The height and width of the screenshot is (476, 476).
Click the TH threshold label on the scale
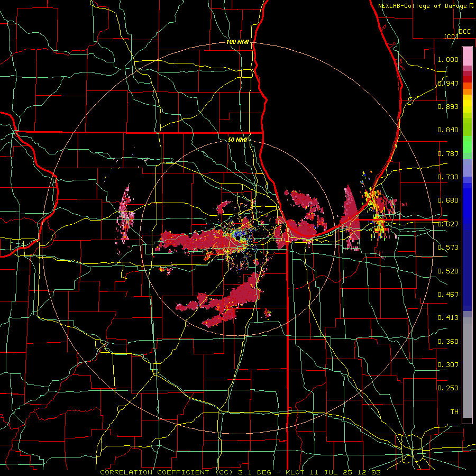[x=454, y=412]
